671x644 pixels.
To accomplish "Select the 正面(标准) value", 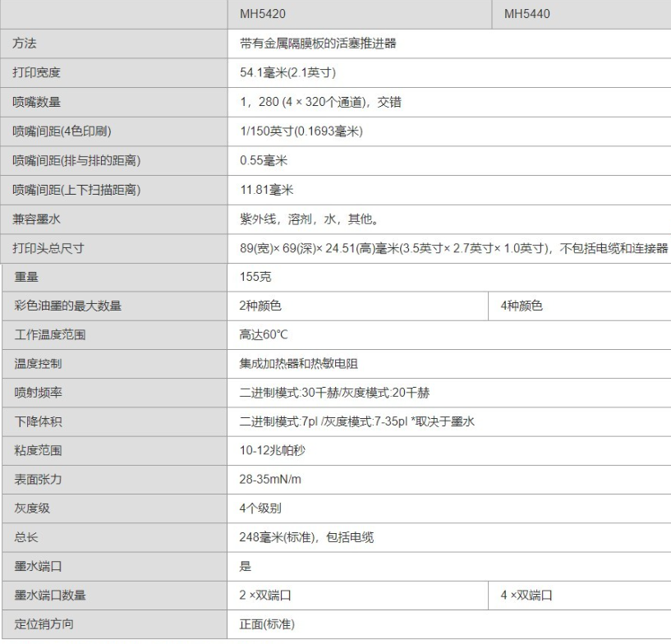I will pyautogui.click(x=267, y=624).
